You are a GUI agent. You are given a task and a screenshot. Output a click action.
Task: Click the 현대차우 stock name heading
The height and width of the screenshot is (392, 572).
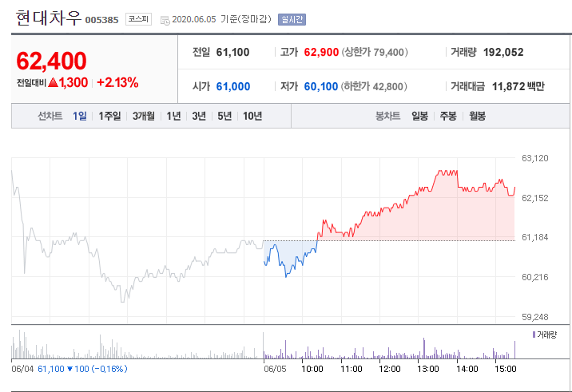(48, 18)
